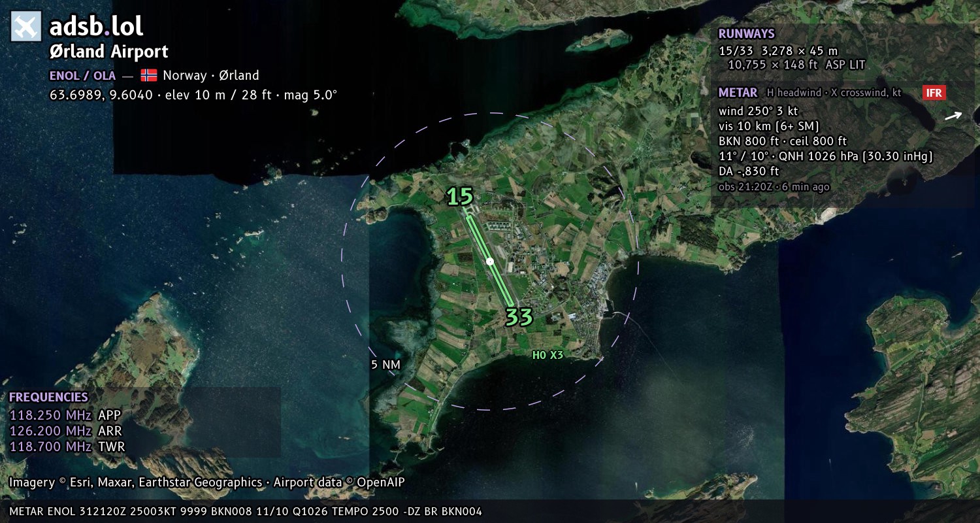Click the 10,755 × 148 ft ASP LIT line

point(796,65)
